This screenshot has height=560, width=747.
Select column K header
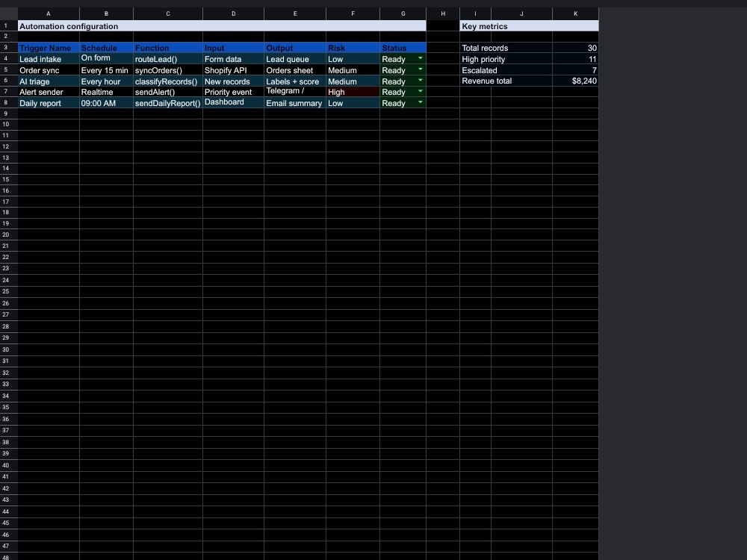tap(575, 13)
